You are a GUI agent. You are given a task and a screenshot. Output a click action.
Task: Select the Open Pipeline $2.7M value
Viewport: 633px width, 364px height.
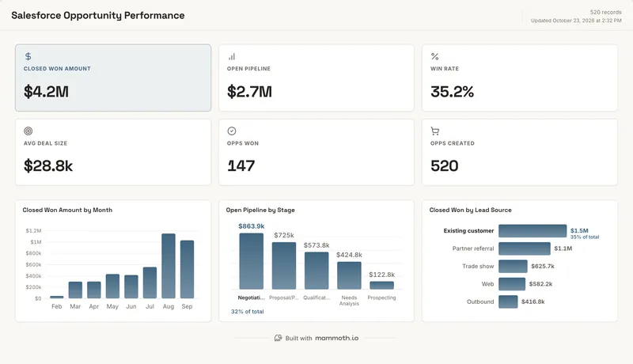click(x=249, y=92)
